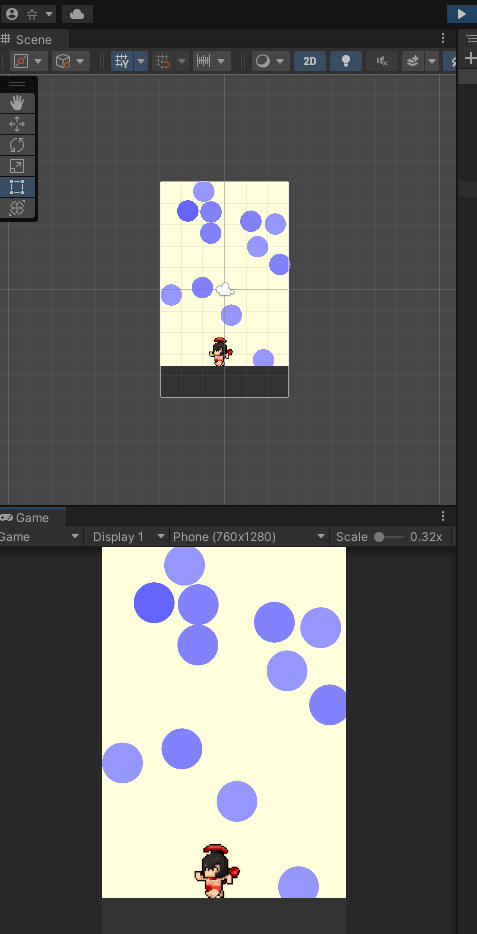Open the Game view mode dropdown
This screenshot has height=934, width=477.
coord(39,537)
